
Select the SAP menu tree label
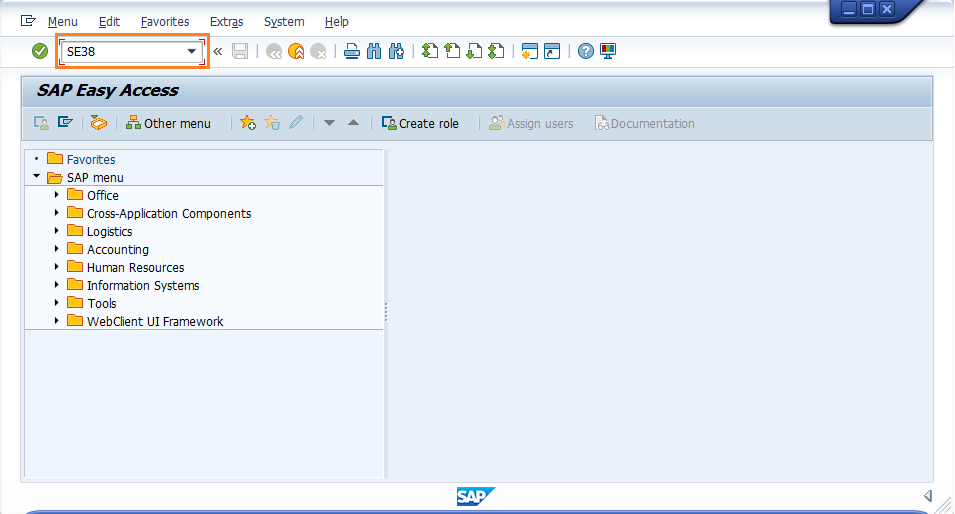tap(95, 178)
